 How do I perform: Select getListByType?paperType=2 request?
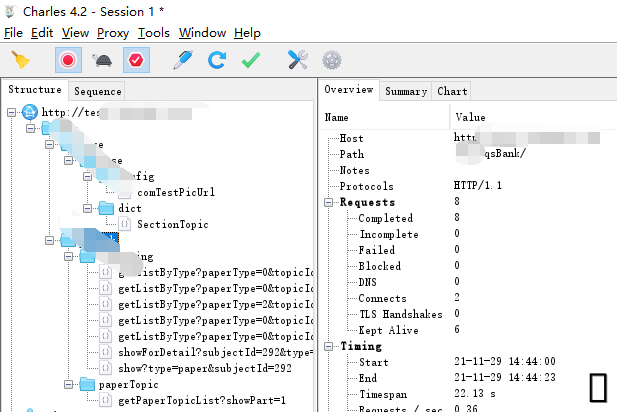tap(216, 305)
